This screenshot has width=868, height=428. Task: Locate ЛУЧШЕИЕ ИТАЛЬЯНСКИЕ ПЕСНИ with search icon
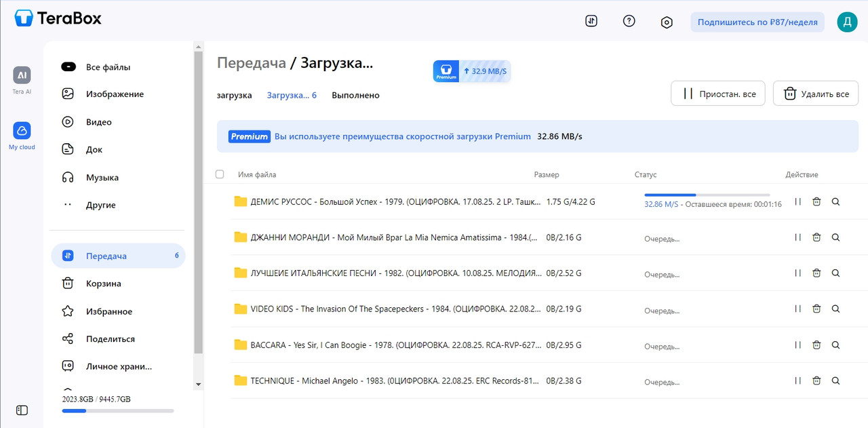coord(835,273)
